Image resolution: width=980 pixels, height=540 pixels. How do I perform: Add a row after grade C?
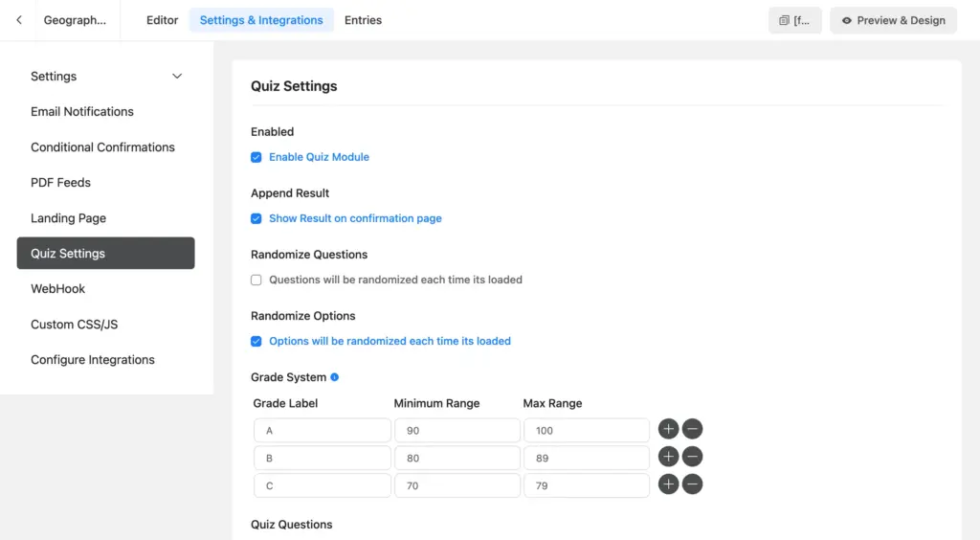click(x=668, y=484)
